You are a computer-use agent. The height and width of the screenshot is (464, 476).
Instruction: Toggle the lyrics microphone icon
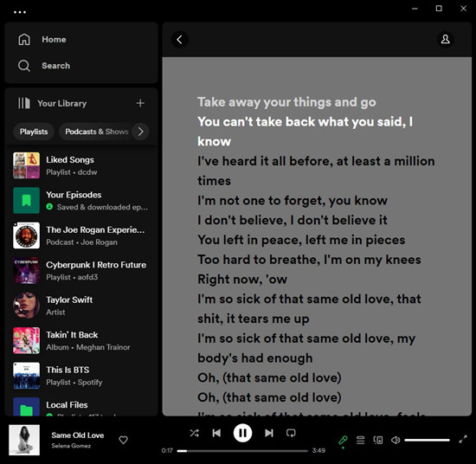point(343,440)
